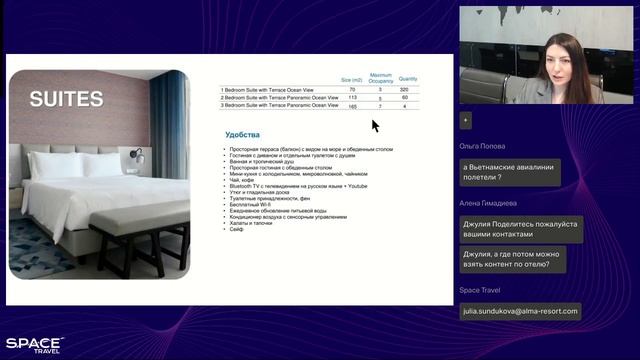
Task: Click size value 165 in table
Action: click(353, 107)
